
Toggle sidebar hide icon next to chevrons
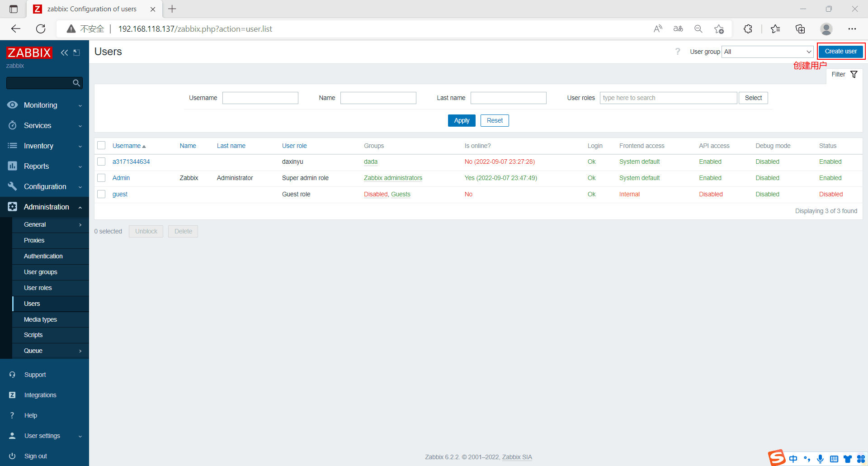click(x=77, y=52)
